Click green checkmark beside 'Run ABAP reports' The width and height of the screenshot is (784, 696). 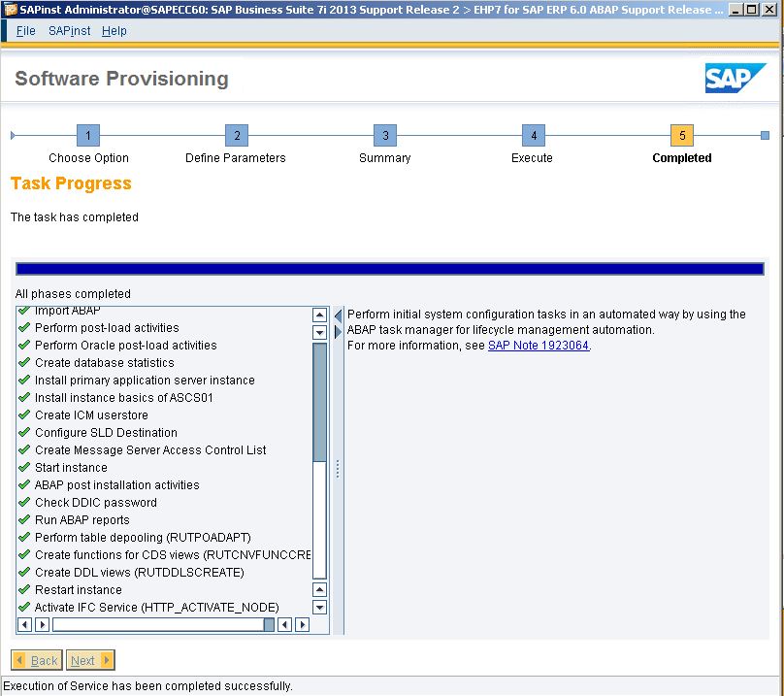coord(24,519)
